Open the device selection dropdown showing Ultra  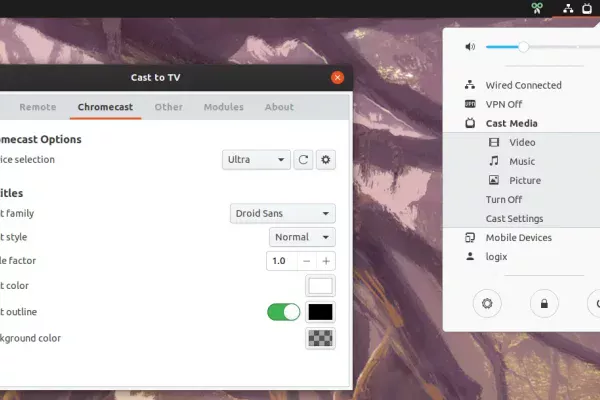coord(256,160)
